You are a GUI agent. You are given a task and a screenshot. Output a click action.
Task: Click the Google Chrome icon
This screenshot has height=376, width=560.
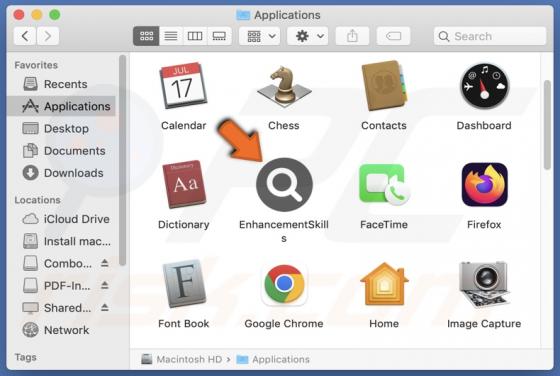point(284,284)
